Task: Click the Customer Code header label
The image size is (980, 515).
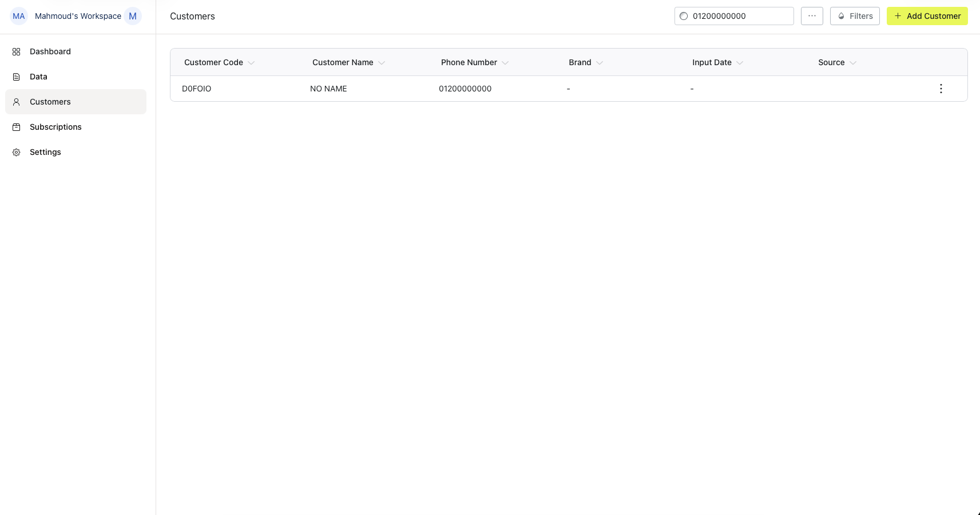Action: 213,62
